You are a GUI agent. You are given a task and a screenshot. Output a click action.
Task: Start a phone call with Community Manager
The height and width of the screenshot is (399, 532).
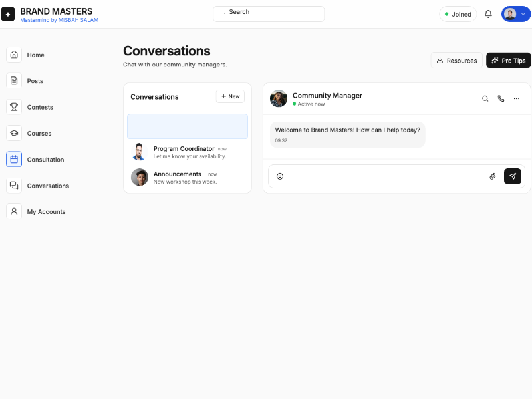pos(501,98)
